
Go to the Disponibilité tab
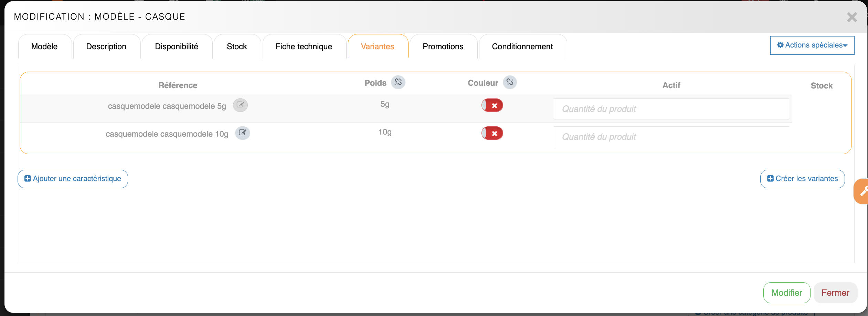(x=177, y=46)
